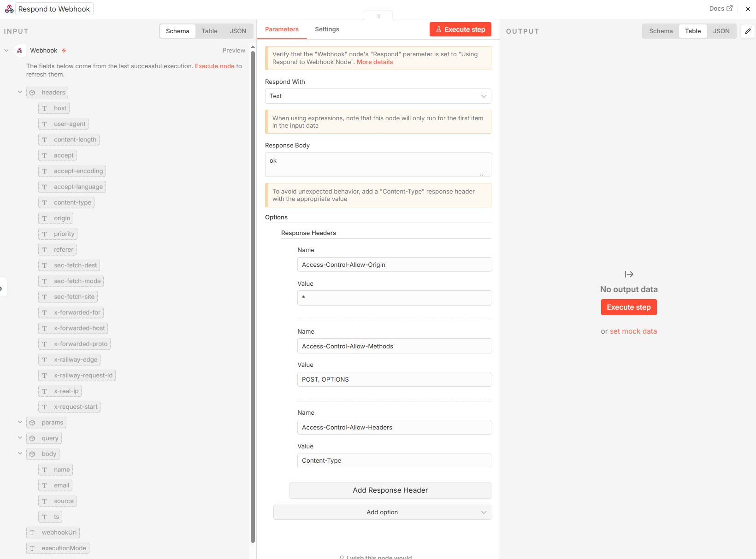The image size is (756, 559).
Task: Click the lightning bolt trigger icon next to Webhook
Action: [64, 51]
